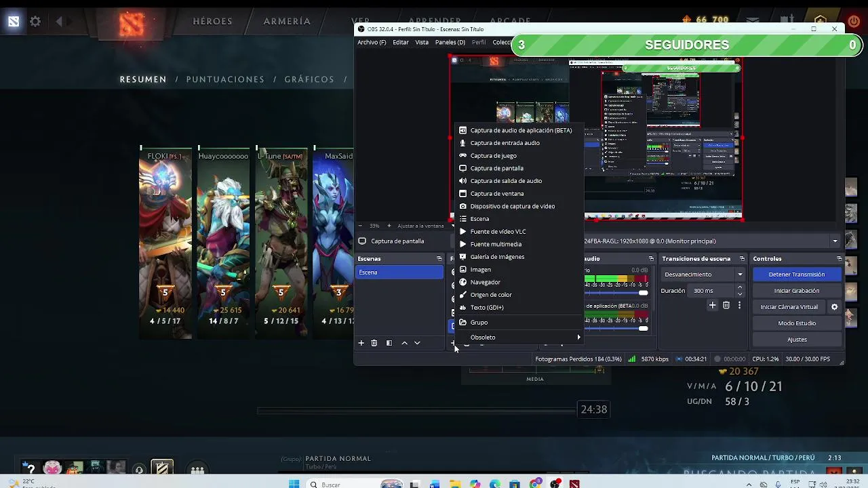This screenshot has width=868, height=488.
Task: Select the Escena item in Escenas list
Action: click(400, 272)
